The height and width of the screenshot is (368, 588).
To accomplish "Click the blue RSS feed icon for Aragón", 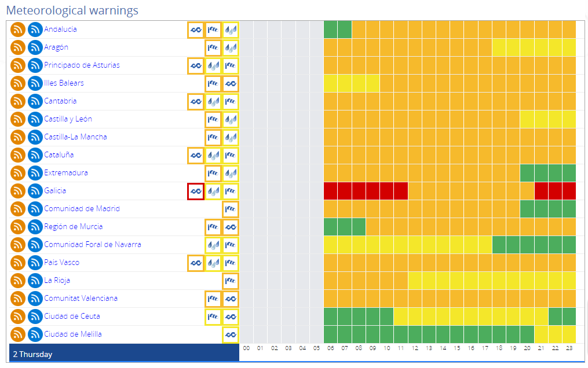I will coord(35,47).
